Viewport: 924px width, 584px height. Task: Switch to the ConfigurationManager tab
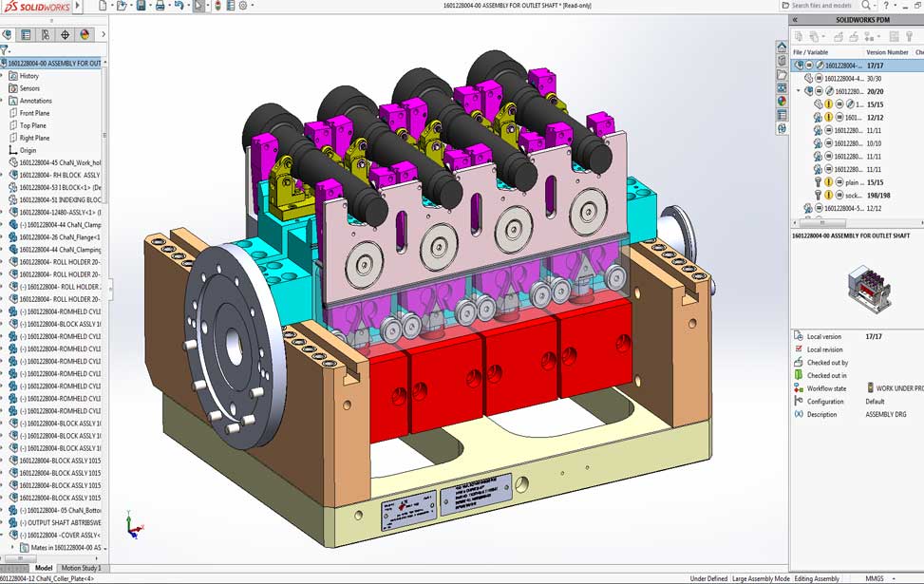point(46,35)
